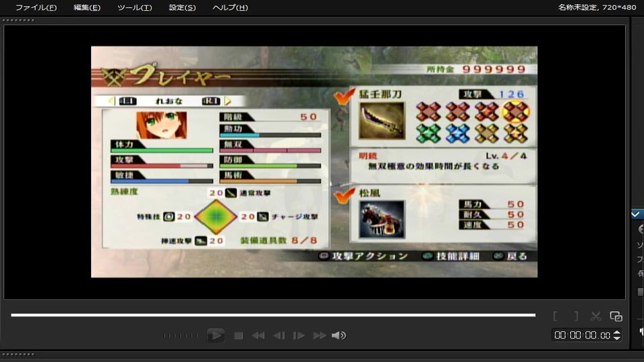Step forward one frame
Viewport: 644px width, 362px height.
coord(299,336)
